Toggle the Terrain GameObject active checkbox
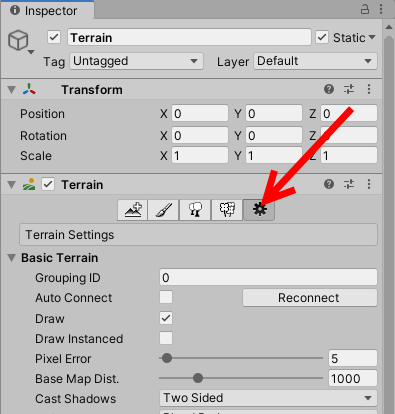395x414 pixels. [54, 37]
